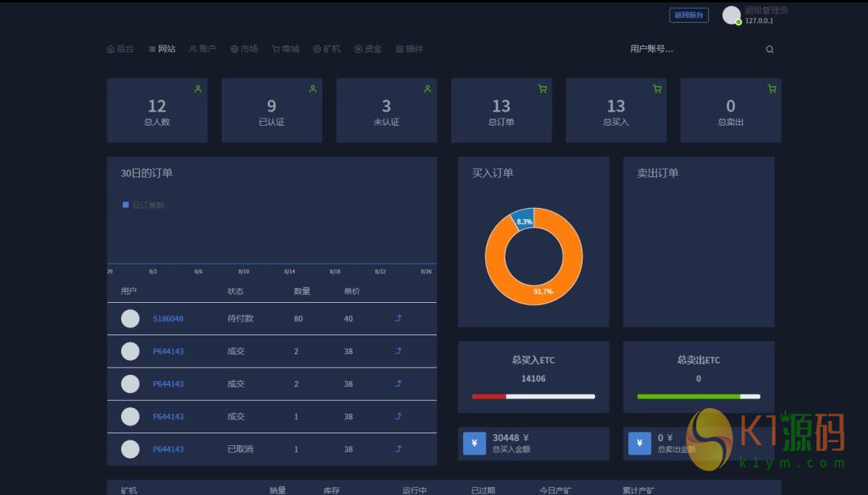Click quantity value 80 in the table
Viewport: 868px width, 495px height.
pyautogui.click(x=298, y=319)
